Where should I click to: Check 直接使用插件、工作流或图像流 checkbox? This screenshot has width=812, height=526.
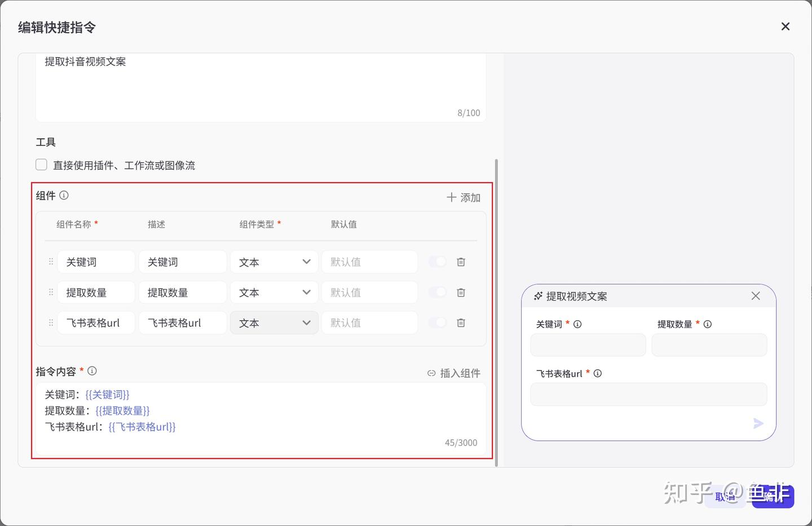pos(41,165)
